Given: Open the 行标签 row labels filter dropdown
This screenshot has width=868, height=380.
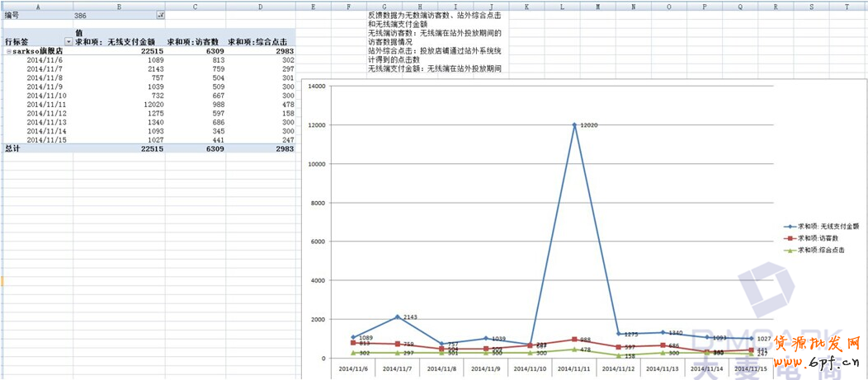Looking at the screenshot, I should (x=68, y=41).
